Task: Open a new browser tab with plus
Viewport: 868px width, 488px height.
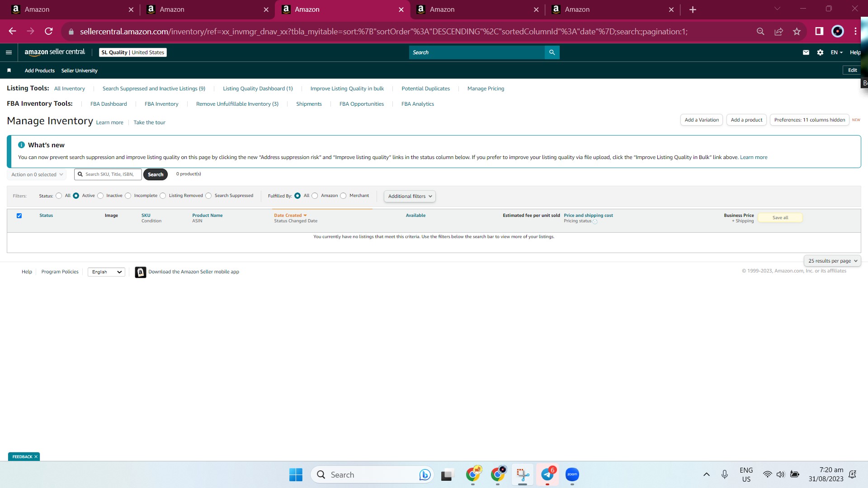Action: [x=693, y=9]
